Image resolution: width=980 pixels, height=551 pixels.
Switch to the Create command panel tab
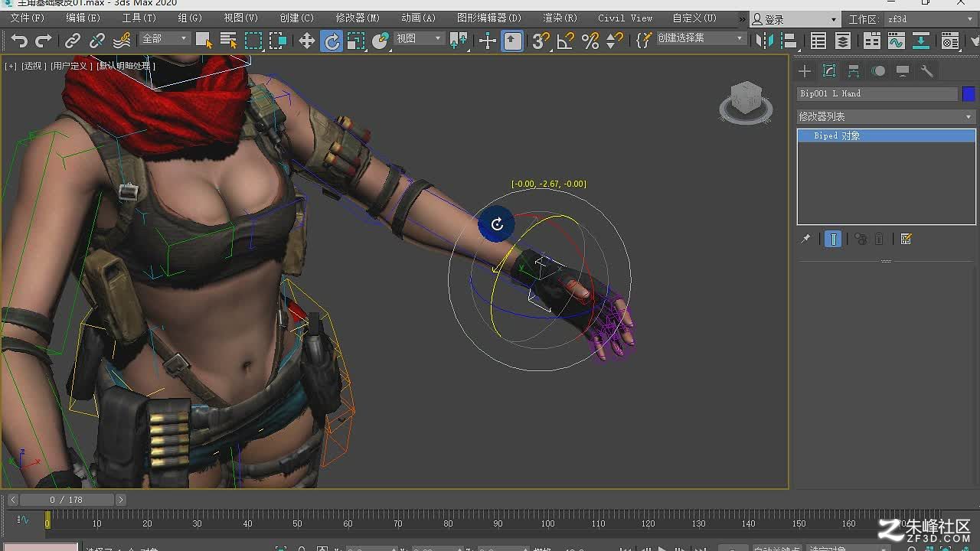[805, 71]
